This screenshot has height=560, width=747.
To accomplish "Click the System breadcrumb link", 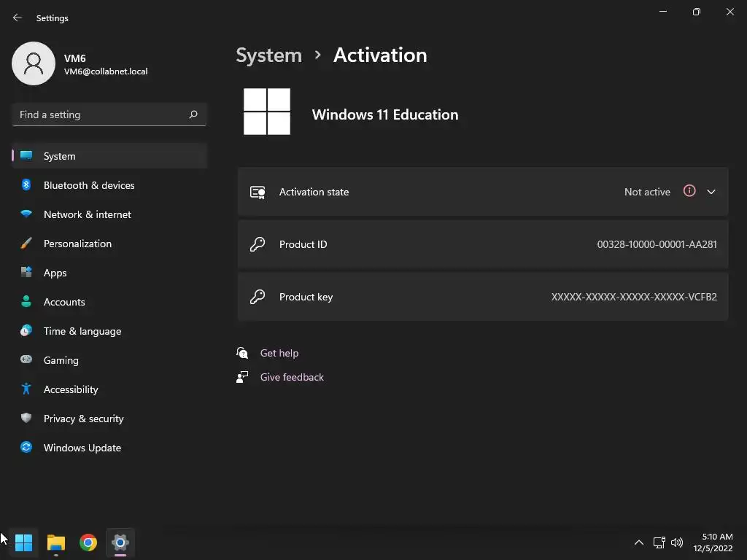I will coord(268,55).
